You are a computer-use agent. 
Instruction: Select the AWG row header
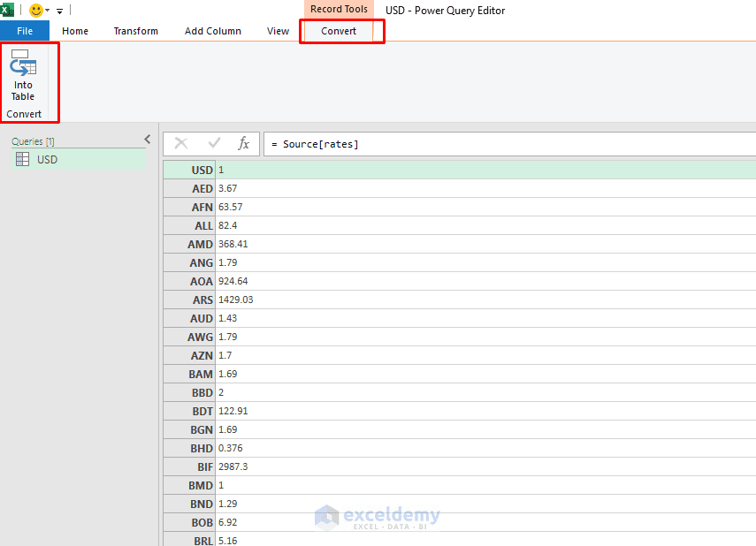[189, 337]
